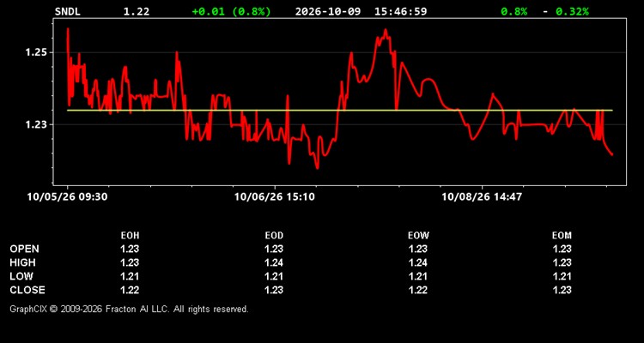
Task: Select the 10/05/26 09:30 x-axis label
Action: coord(67,197)
